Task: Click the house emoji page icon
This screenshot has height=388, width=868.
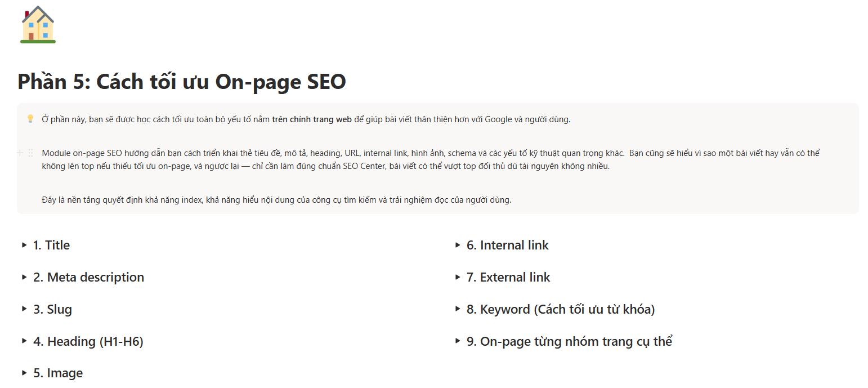Action: (37, 24)
